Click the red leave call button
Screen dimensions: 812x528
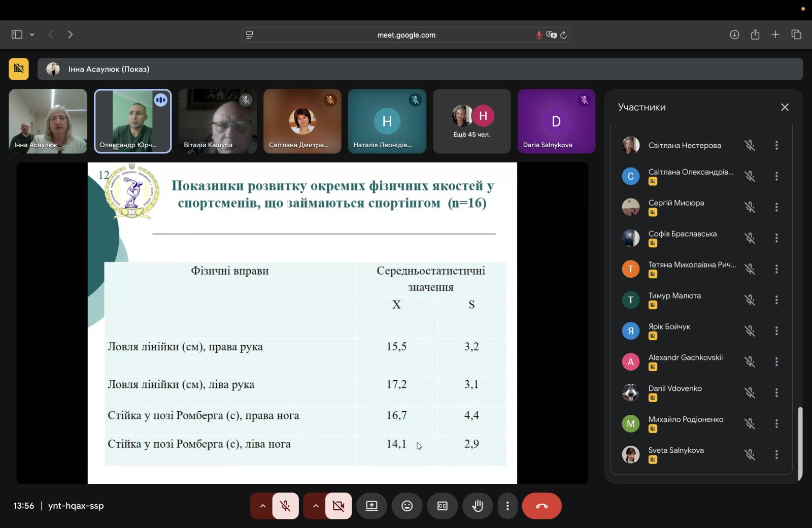click(x=542, y=506)
